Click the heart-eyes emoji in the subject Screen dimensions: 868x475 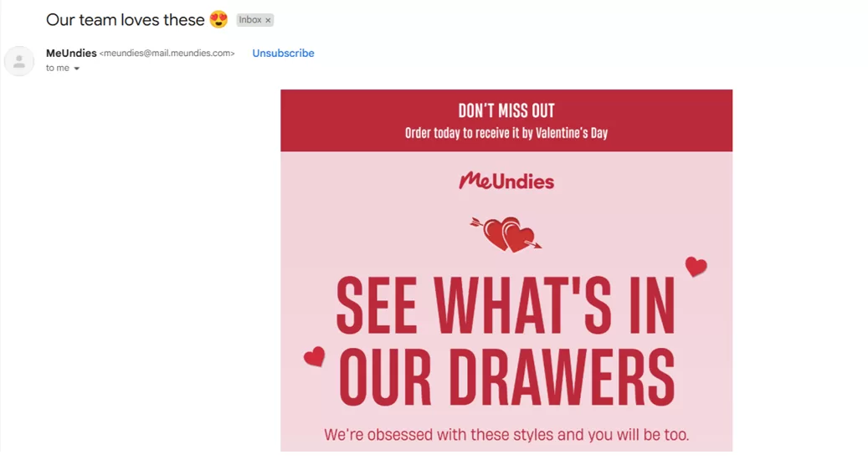click(218, 19)
